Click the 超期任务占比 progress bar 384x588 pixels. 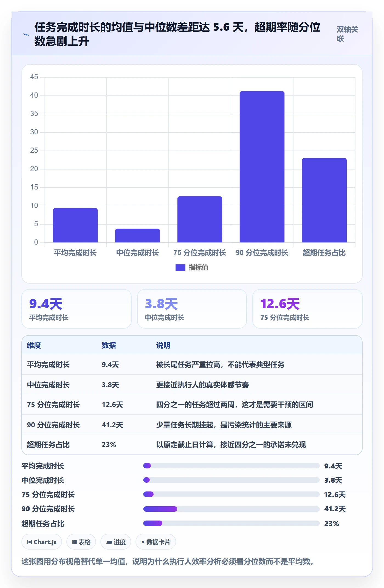coord(231,523)
